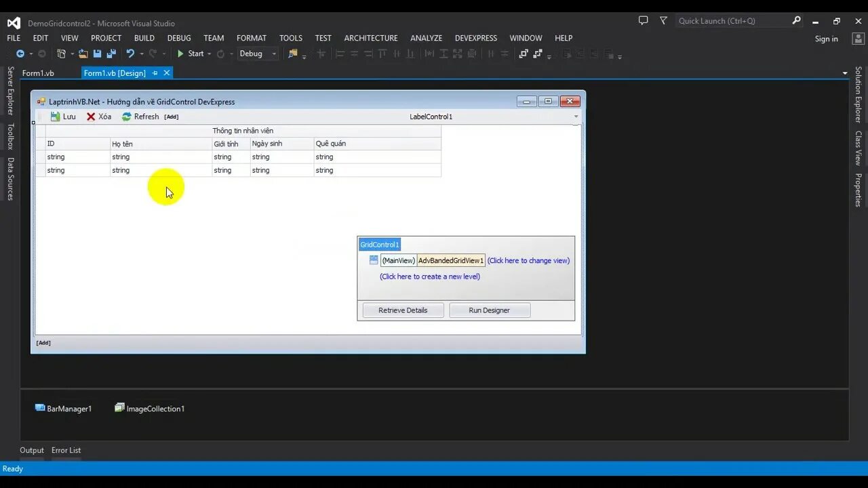Click the Send to Back layout icon

coord(538,54)
